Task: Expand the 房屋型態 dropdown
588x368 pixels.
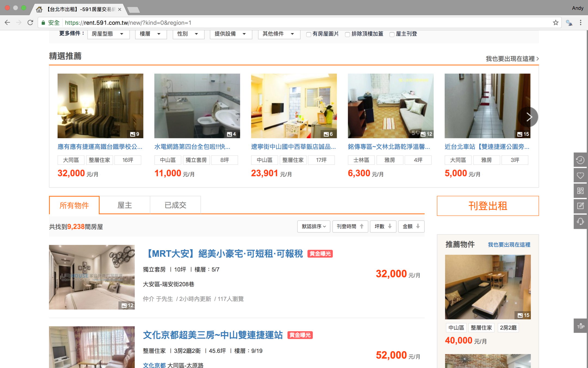Action: tap(108, 34)
